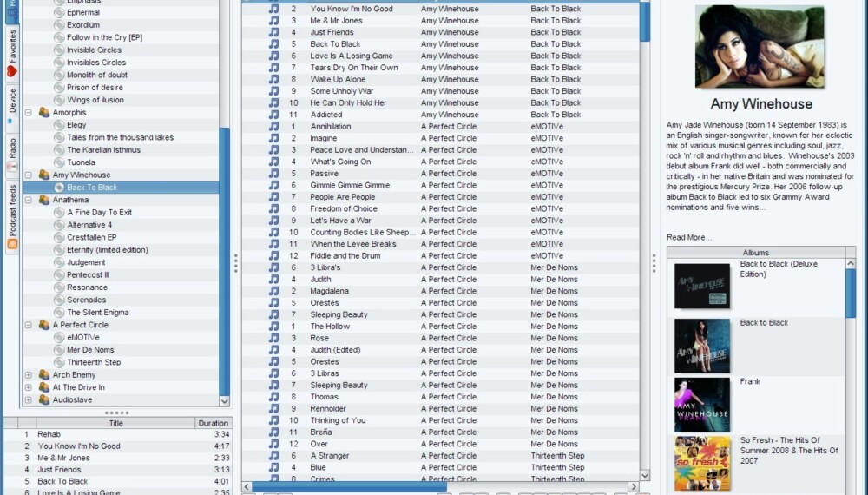Click the Amy Winehouse artist icon in tree
Viewport: 868px width, 495px height.
click(44, 175)
